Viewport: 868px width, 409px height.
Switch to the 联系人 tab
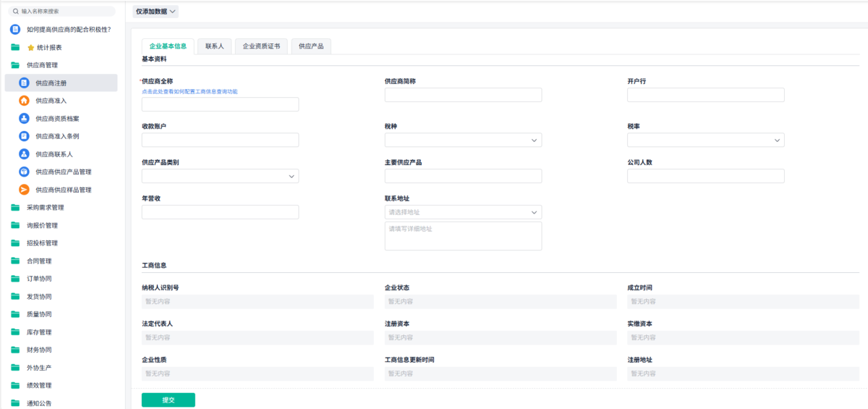pos(215,46)
